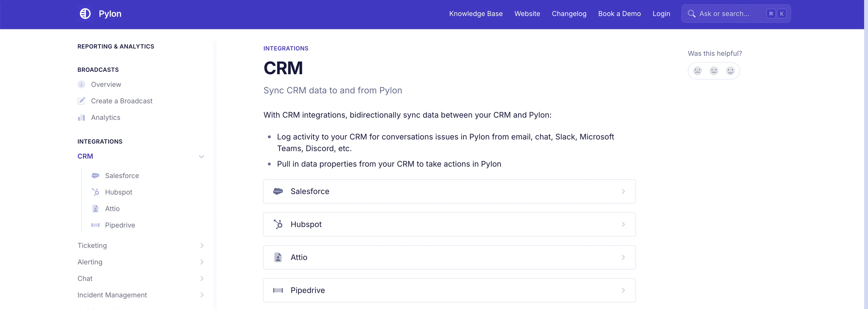Open the Attio integration card

click(x=449, y=257)
